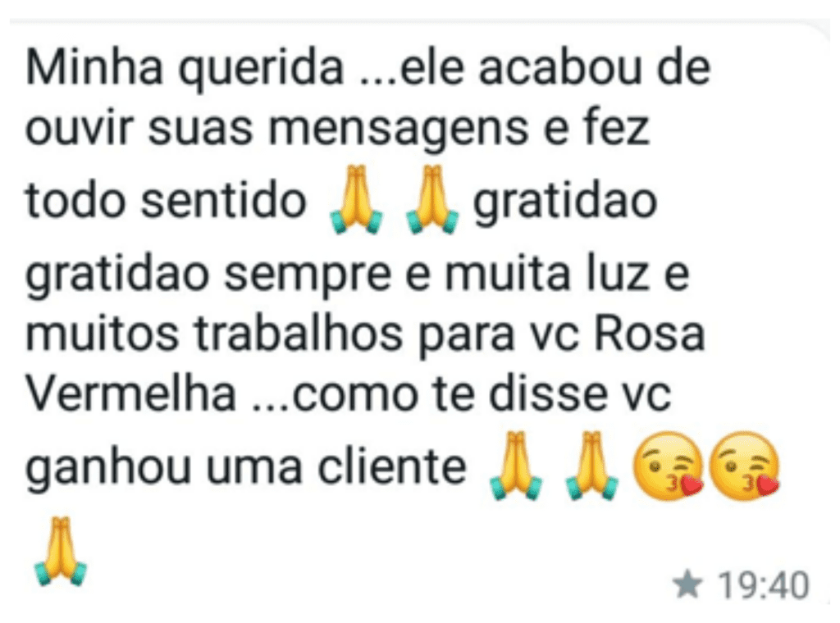This screenshot has height=623, width=840.
Task: Click the first kissing face emoji
Action: click(x=668, y=465)
